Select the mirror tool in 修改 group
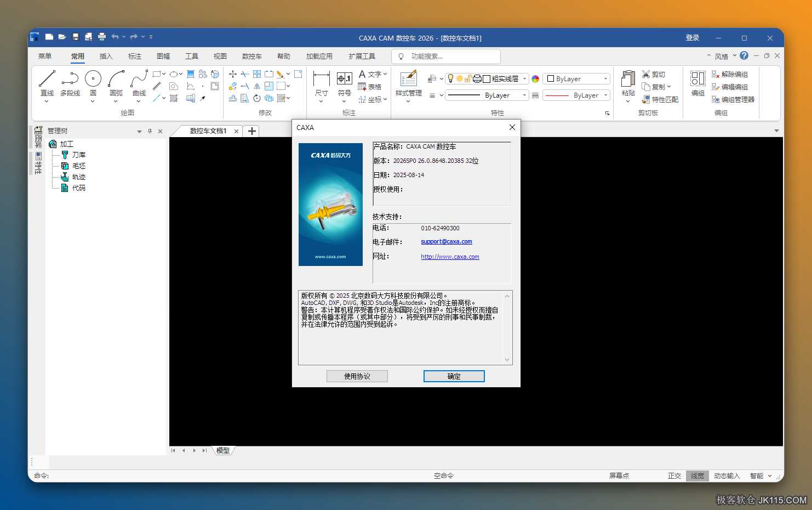This screenshot has width=812, height=510. pyautogui.click(x=257, y=86)
